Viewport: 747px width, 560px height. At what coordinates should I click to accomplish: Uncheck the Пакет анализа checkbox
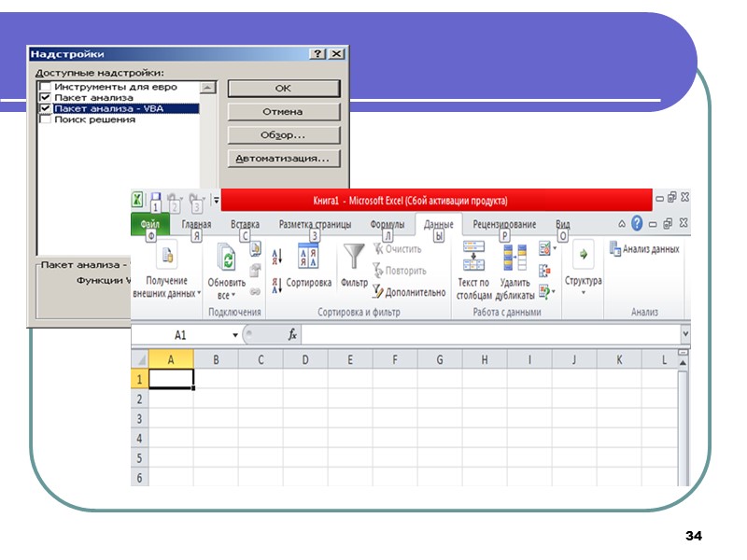tap(45, 98)
